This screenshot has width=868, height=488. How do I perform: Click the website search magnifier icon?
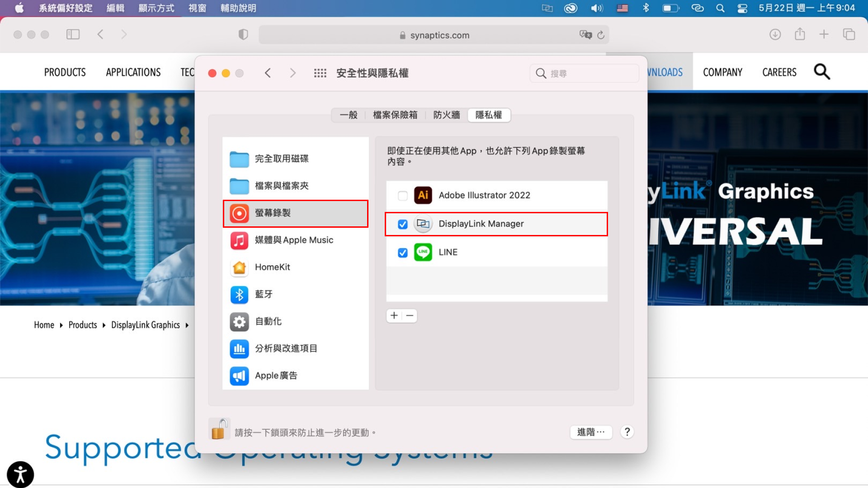point(822,72)
